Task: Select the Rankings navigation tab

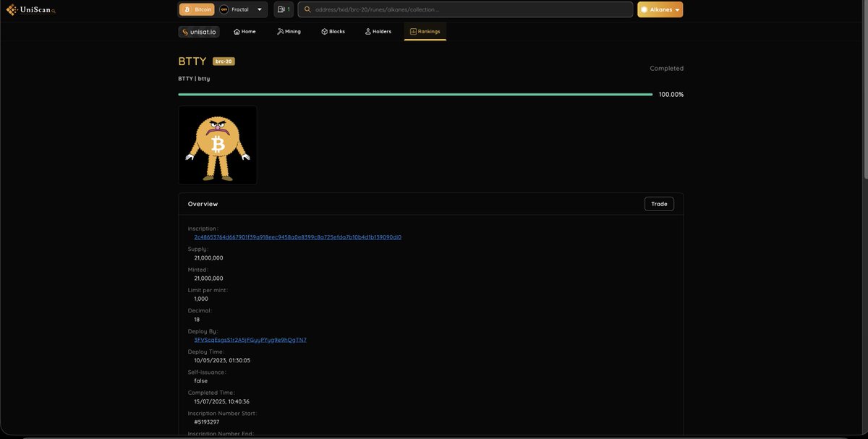Action: click(425, 30)
